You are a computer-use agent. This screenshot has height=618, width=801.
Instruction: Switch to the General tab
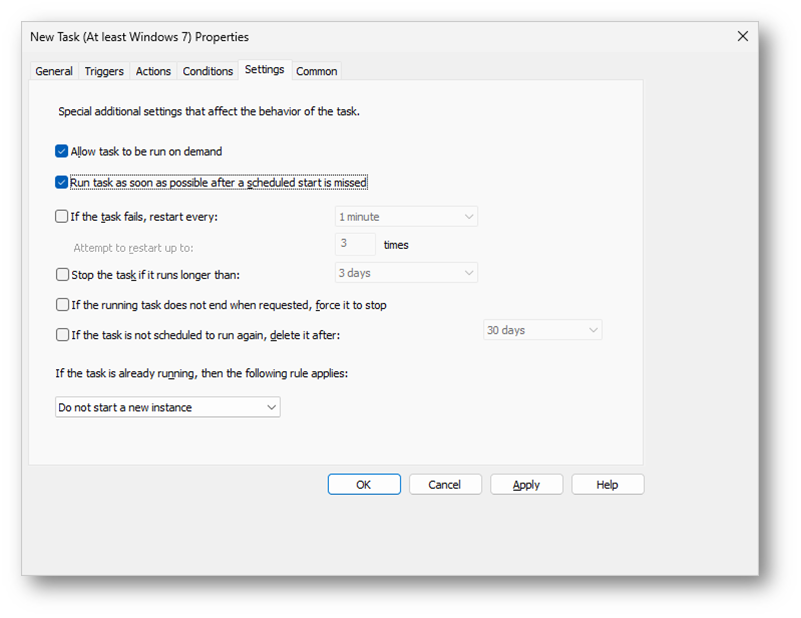pyautogui.click(x=54, y=71)
